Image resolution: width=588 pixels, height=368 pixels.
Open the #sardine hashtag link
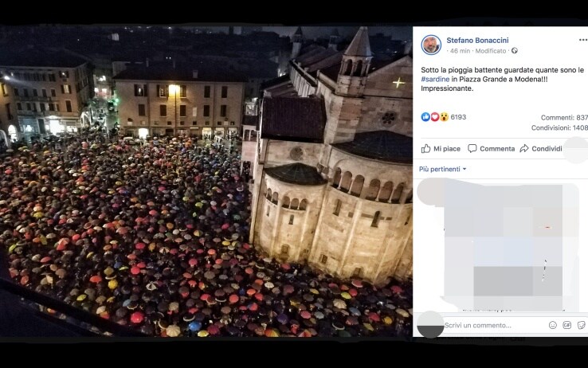[x=435, y=79]
